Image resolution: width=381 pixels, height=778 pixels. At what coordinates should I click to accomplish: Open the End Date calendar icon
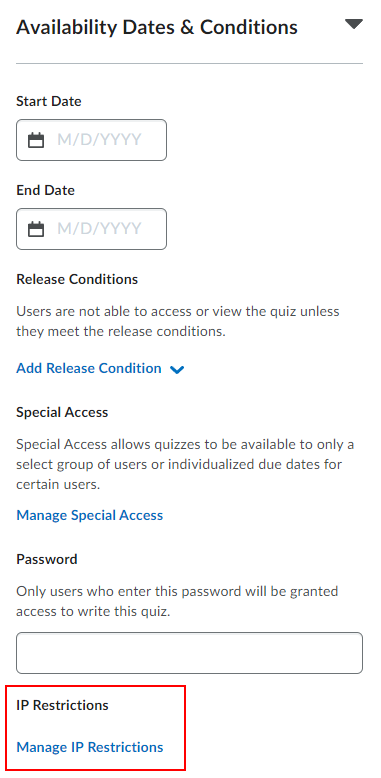[36, 229]
